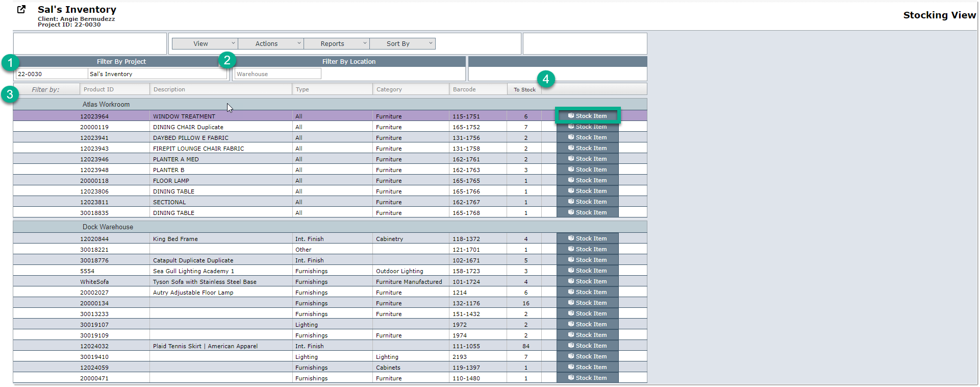
Task: Stock Item for Catapult Duplicate Duplicate
Action: [588, 260]
